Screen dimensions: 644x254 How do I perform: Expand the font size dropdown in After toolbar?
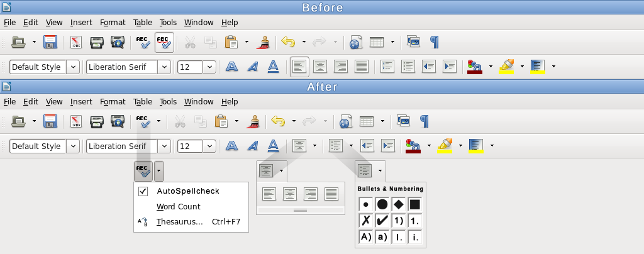[x=209, y=146]
